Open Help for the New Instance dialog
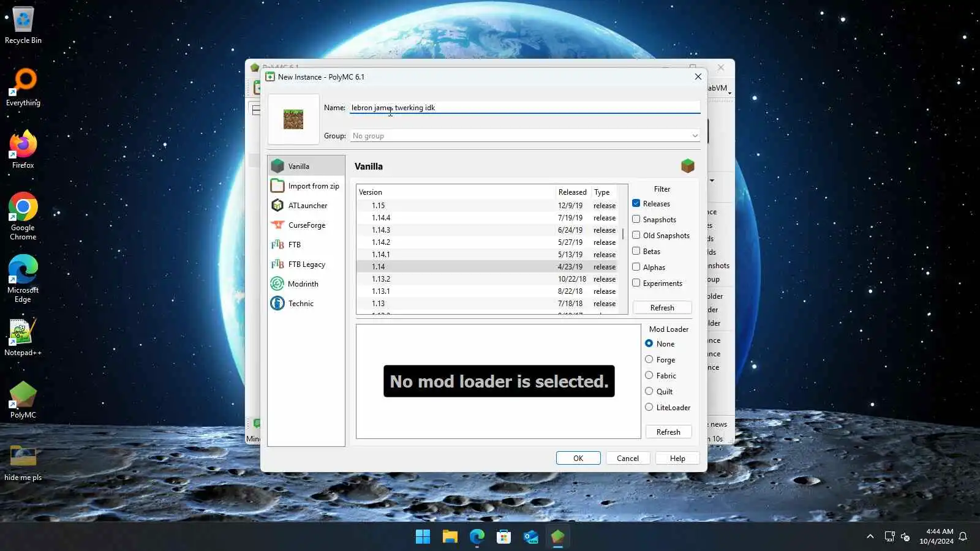Screen dimensions: 980x551 point(677,458)
